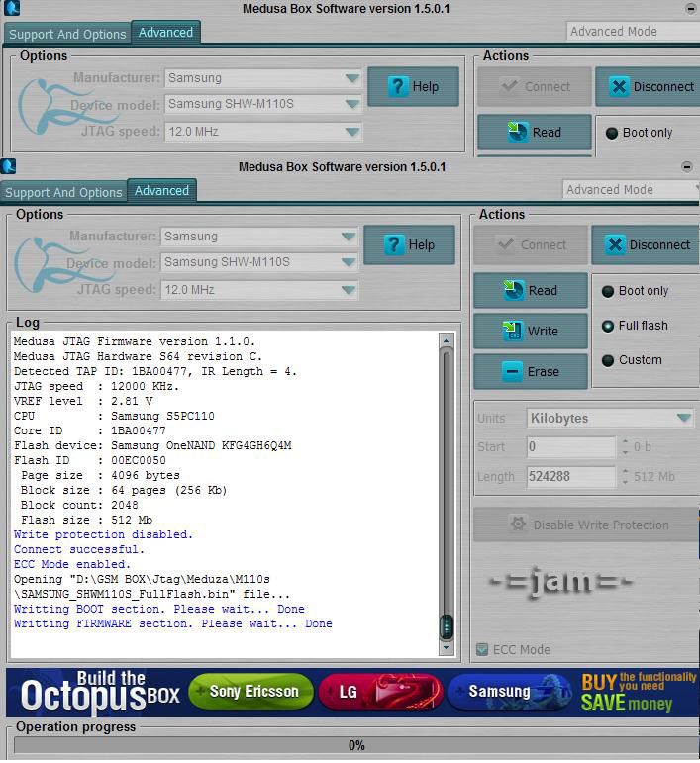Click the Read disk icon in the back window
Screen dimensions: 700x763
(517, 132)
